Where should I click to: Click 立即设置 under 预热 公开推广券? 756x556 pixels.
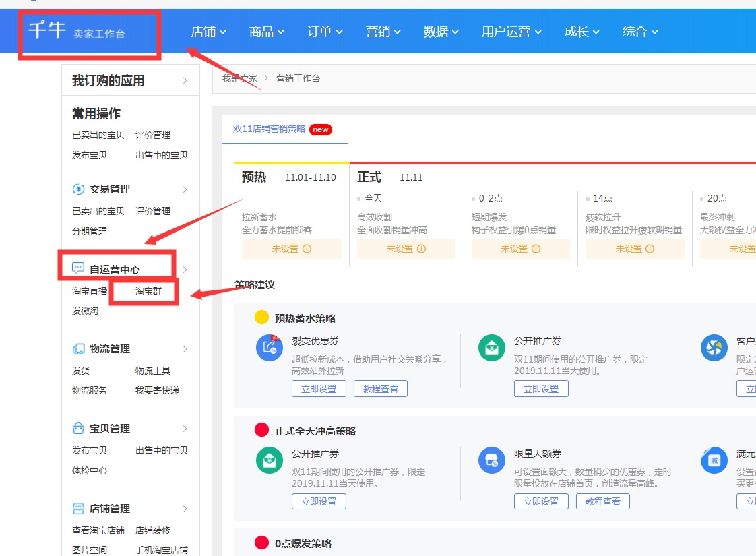click(541, 389)
